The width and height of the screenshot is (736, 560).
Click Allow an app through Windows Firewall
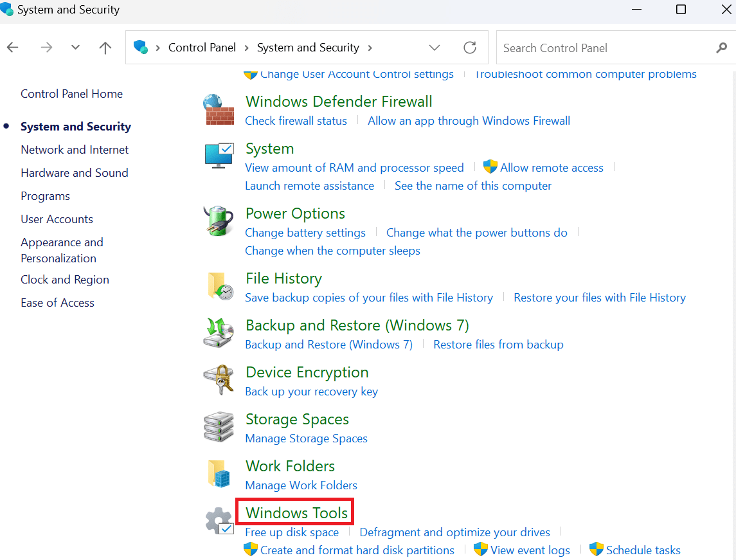pyautogui.click(x=469, y=121)
